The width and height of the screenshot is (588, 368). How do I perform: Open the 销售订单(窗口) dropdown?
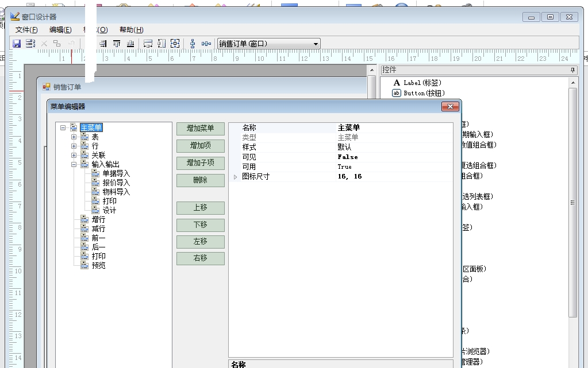[316, 44]
